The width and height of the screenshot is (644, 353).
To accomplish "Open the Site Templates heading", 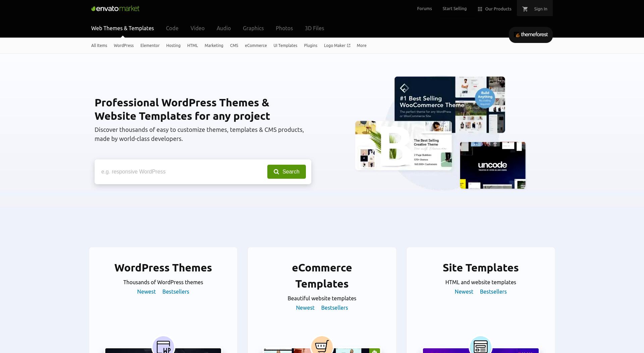I will pyautogui.click(x=481, y=268).
